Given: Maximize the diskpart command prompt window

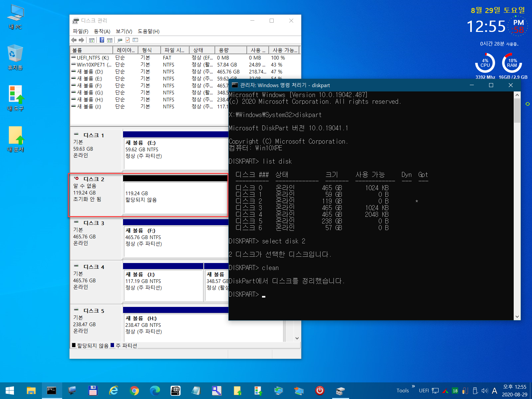Looking at the screenshot, I should [x=491, y=85].
